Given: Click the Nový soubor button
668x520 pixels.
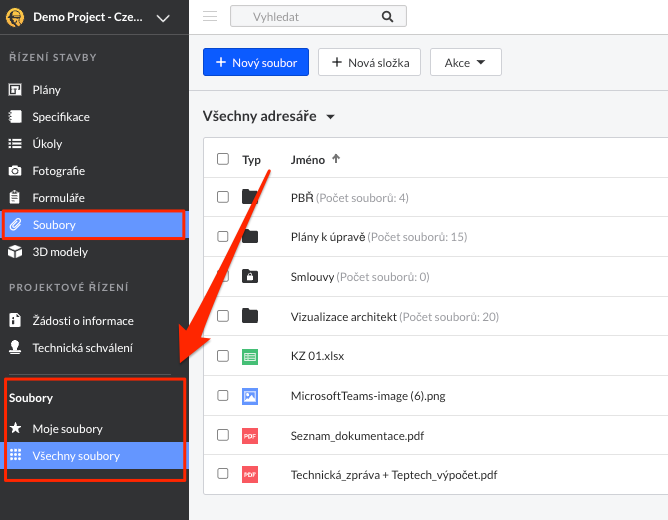Looking at the screenshot, I should coord(256,62).
